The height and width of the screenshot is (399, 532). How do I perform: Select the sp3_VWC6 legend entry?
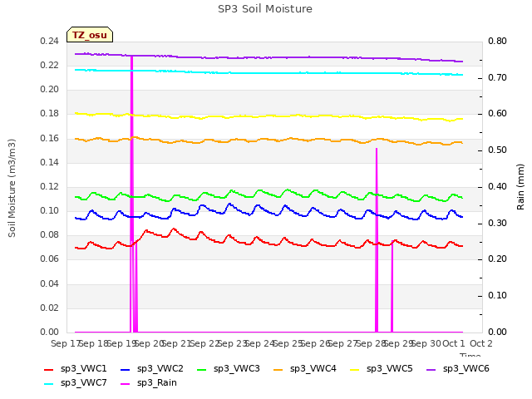(x=458, y=368)
